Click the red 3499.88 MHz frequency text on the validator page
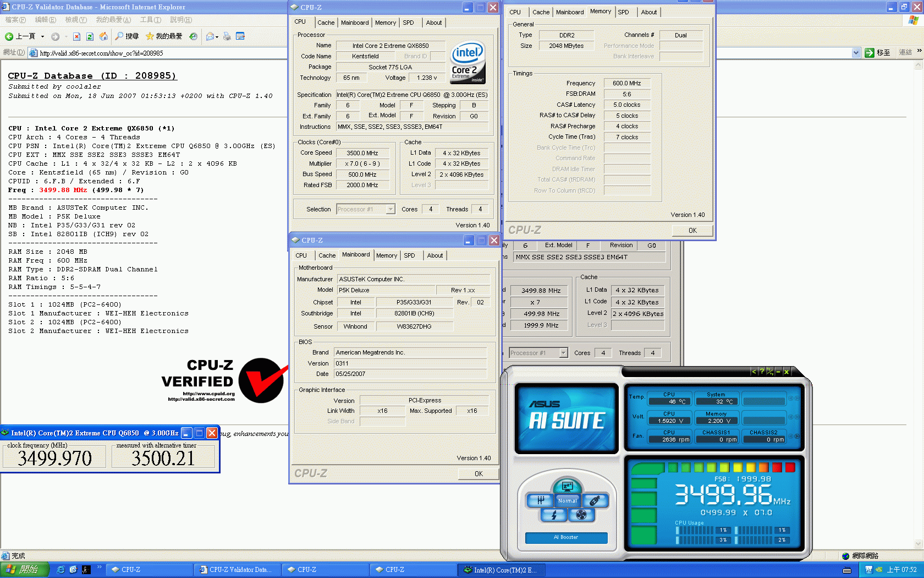Viewport: 924px width, 578px height. 63,190
